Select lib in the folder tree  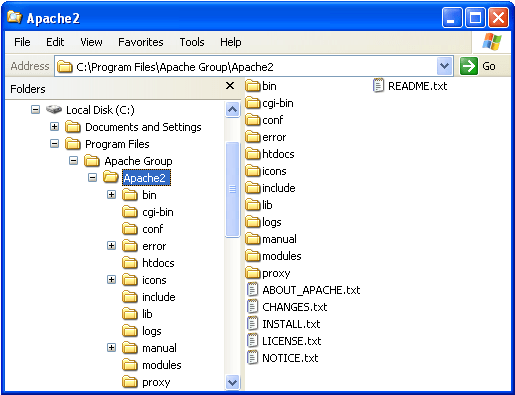pyautogui.click(x=147, y=314)
